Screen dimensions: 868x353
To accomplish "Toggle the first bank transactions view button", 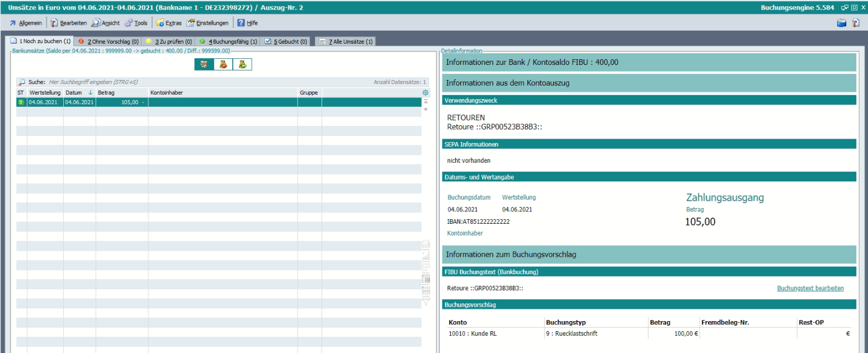I will point(204,64).
